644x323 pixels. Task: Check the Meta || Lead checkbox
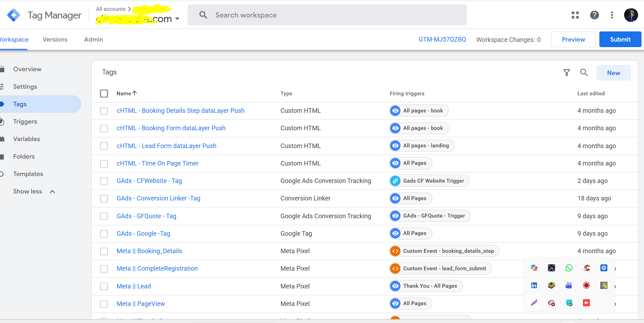(104, 286)
